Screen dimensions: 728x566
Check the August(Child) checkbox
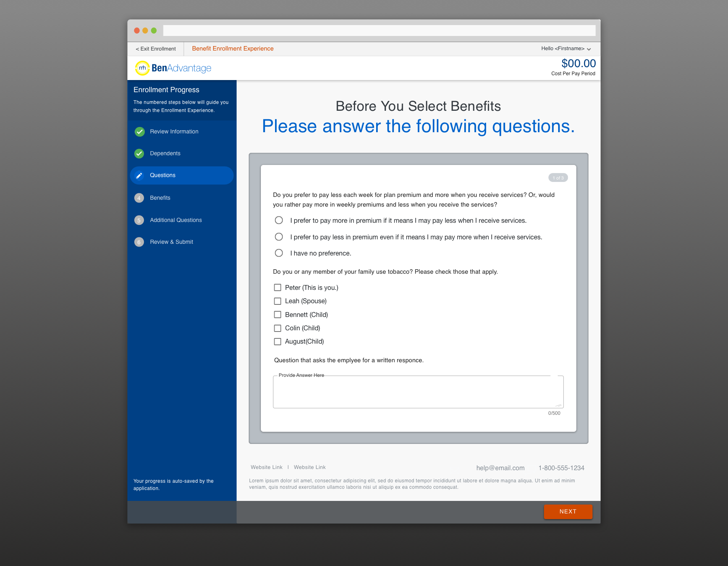pyautogui.click(x=277, y=342)
